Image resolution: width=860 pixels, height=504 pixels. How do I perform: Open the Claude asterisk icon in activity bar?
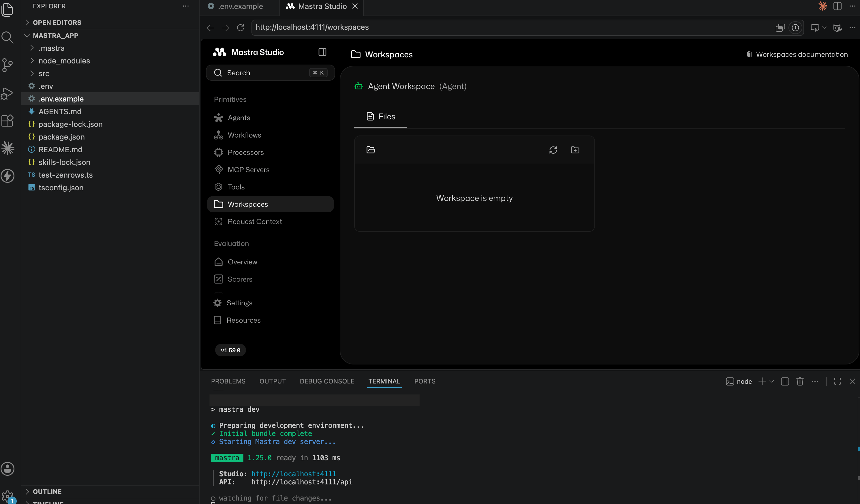[x=7, y=148]
